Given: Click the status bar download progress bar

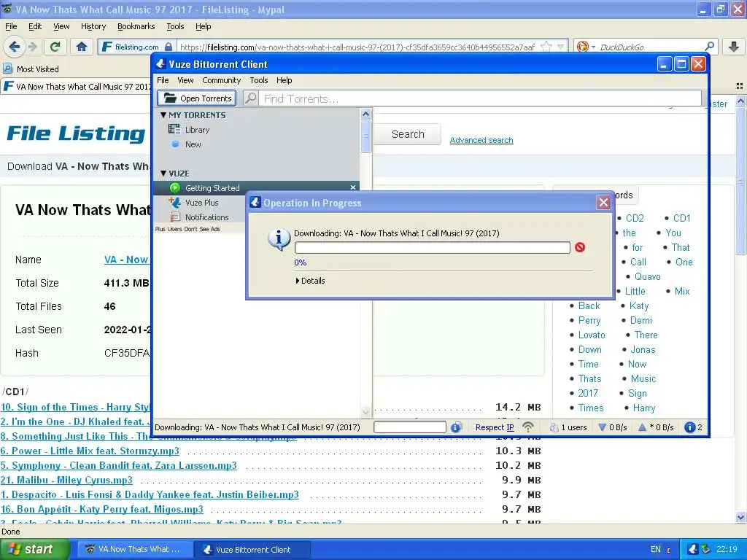Looking at the screenshot, I should point(410,427).
